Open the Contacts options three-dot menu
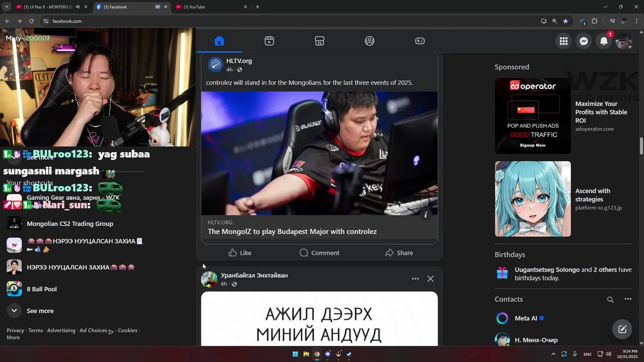 [x=628, y=299]
